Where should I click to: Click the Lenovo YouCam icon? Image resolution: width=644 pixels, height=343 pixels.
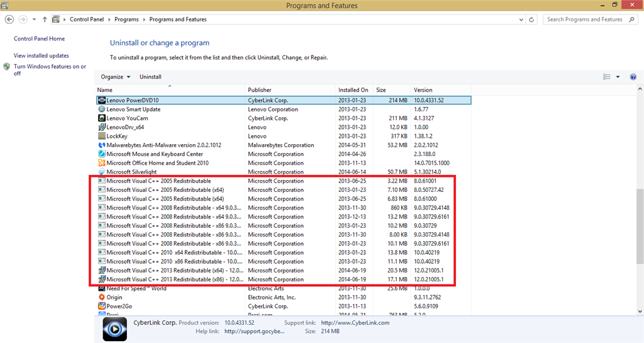click(x=101, y=118)
